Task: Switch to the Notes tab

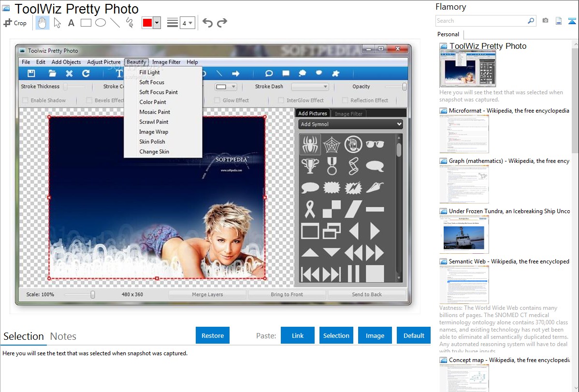Action: pos(63,336)
